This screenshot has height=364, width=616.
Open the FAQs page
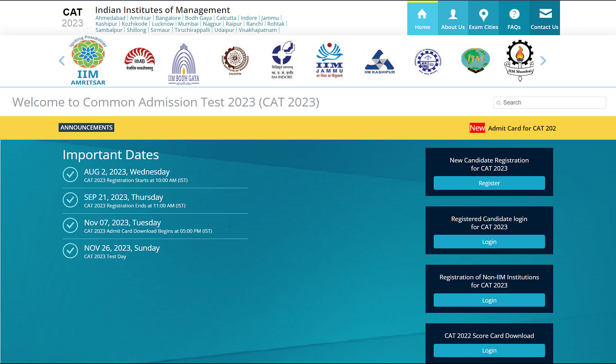click(514, 18)
